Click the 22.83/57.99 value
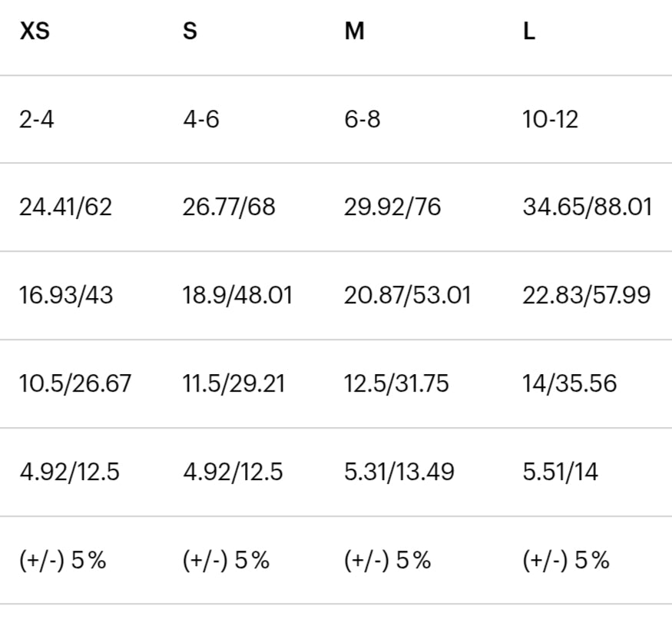 click(586, 296)
